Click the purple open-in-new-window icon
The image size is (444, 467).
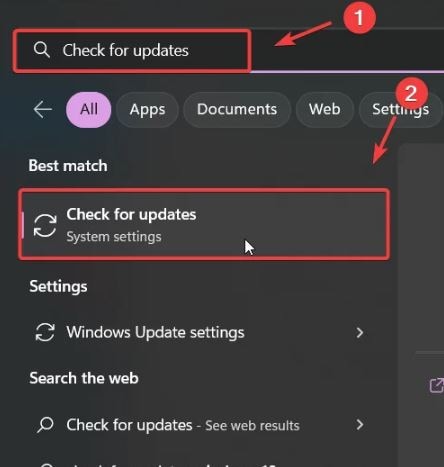[437, 385]
